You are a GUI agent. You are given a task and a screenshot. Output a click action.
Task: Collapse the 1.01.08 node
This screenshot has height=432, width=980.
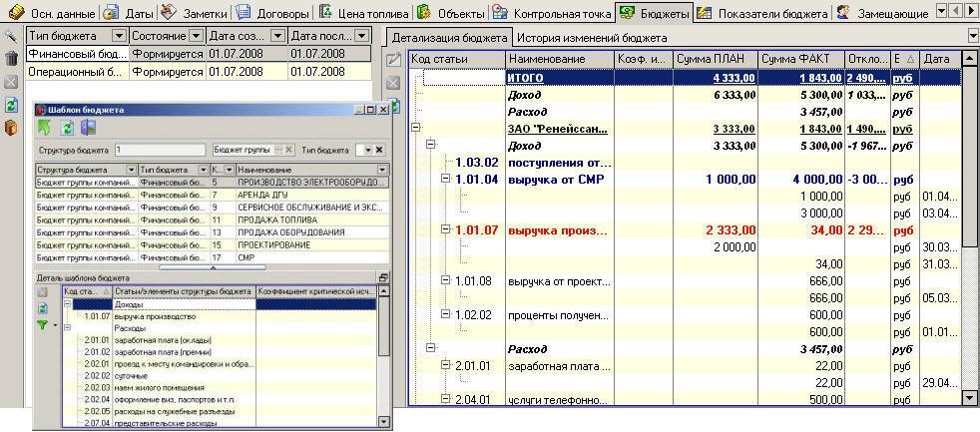coord(445,280)
